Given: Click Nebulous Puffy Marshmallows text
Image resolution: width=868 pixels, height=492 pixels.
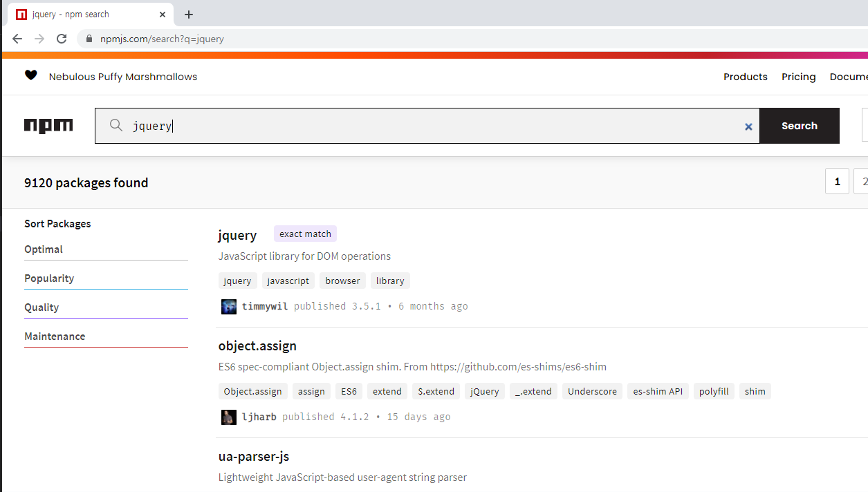Looking at the screenshot, I should pos(123,77).
